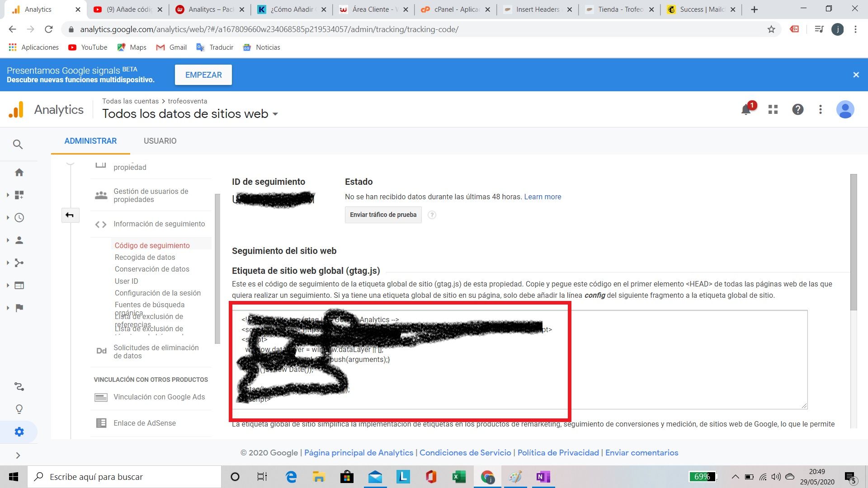The width and height of the screenshot is (868, 488).
Task: Click EMPEZAR button in signals banner
Action: [203, 75]
